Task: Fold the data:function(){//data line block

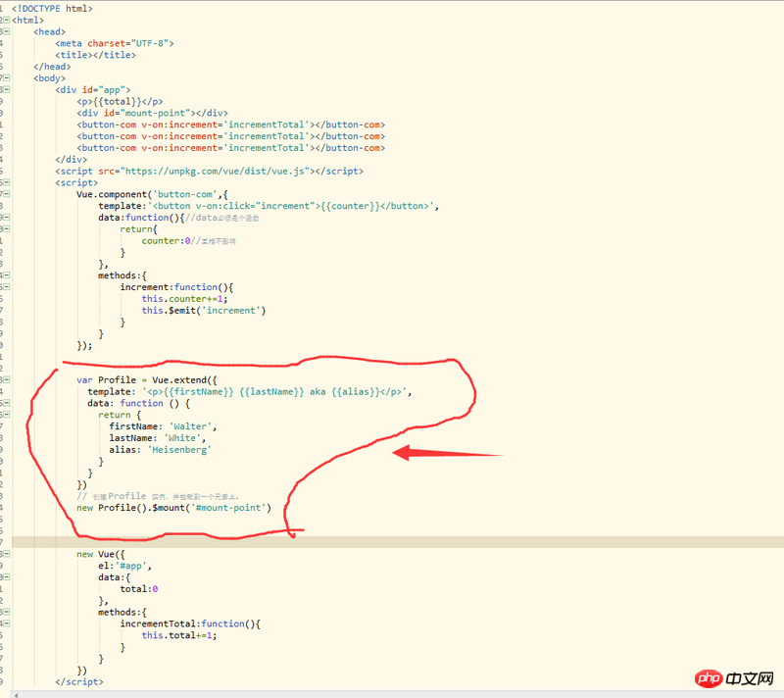Action: 7,217
